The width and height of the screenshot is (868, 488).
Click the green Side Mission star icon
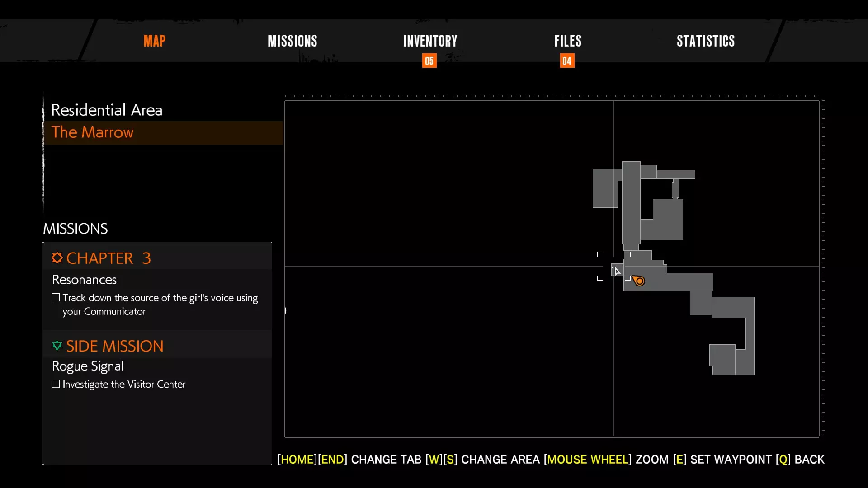[57, 346]
